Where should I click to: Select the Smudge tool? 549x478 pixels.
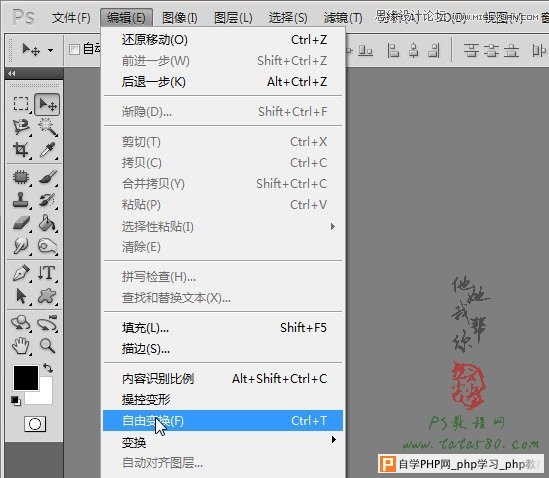click(21, 246)
